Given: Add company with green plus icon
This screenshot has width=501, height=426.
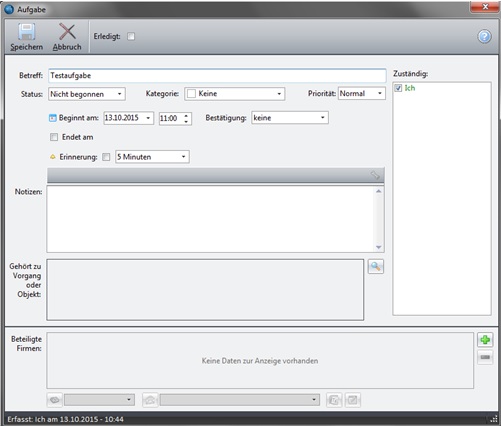Looking at the screenshot, I should click(x=485, y=340).
